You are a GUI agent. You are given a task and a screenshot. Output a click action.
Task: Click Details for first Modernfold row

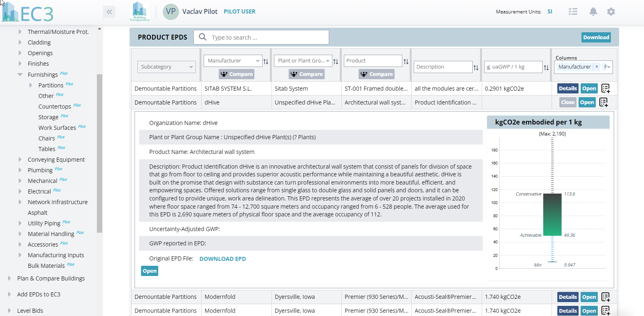[568, 297]
